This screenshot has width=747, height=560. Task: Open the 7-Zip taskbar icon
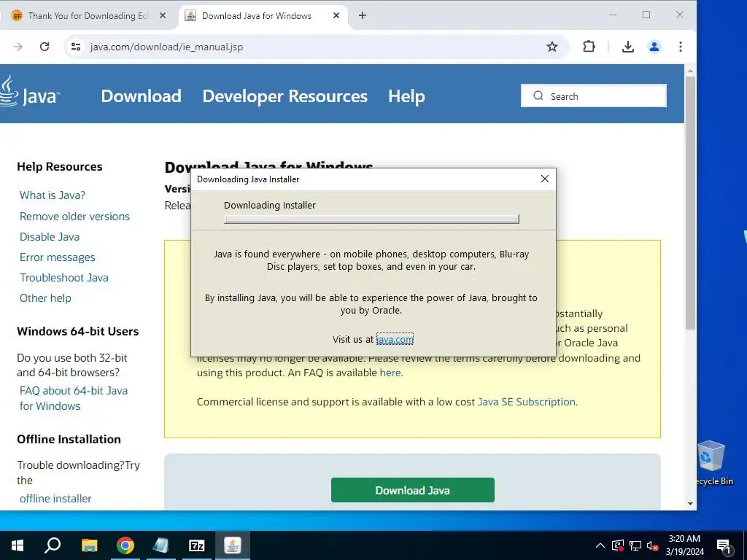tap(197, 545)
